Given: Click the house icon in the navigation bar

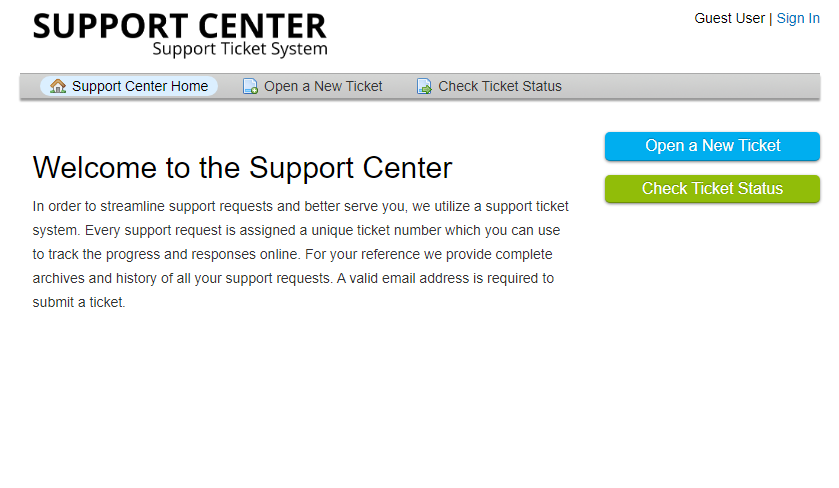Looking at the screenshot, I should pos(58,86).
